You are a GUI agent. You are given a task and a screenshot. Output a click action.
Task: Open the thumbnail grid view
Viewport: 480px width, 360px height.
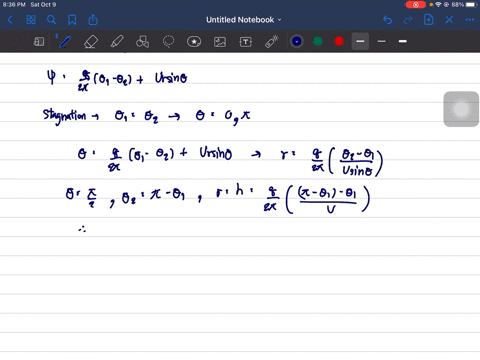[x=31, y=20]
